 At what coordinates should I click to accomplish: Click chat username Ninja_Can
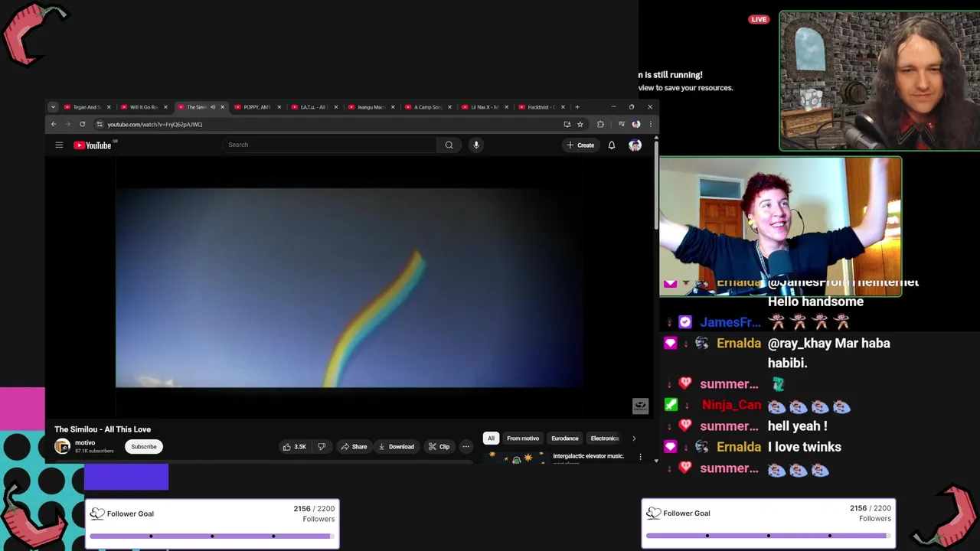coord(731,405)
